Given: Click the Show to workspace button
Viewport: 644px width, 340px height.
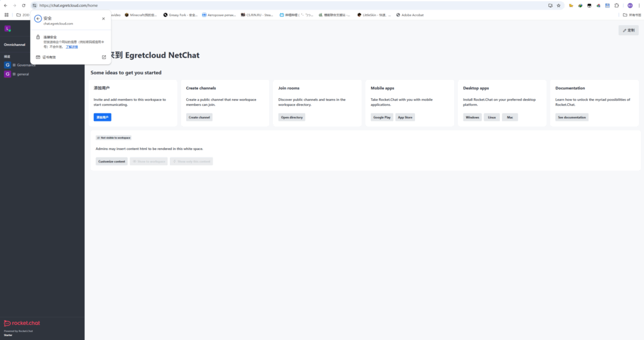Looking at the screenshot, I should click(x=148, y=161).
